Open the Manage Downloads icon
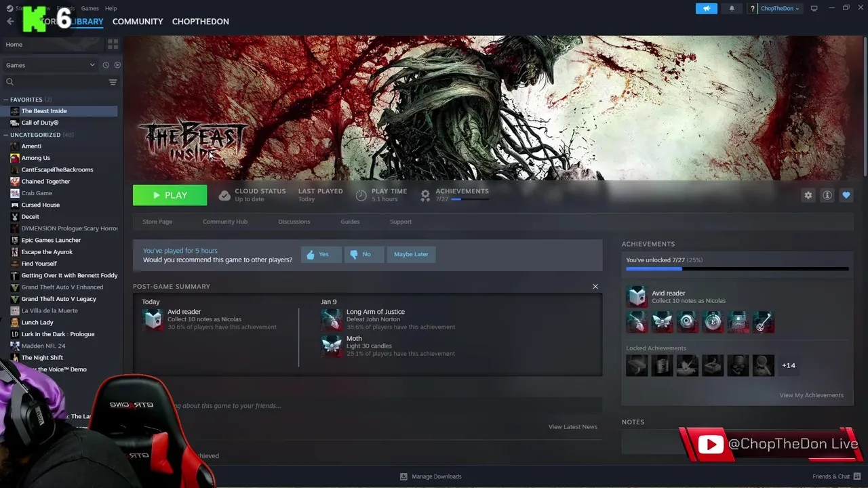 pyautogui.click(x=403, y=476)
